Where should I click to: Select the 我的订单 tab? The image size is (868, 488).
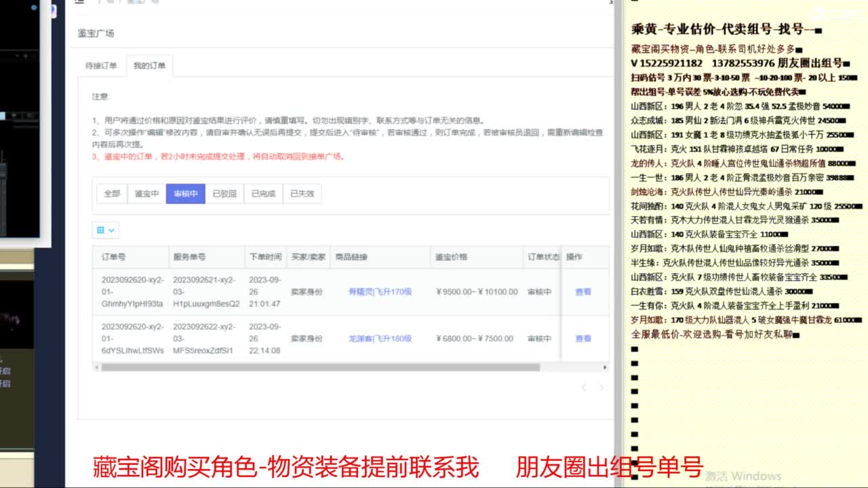pos(149,66)
